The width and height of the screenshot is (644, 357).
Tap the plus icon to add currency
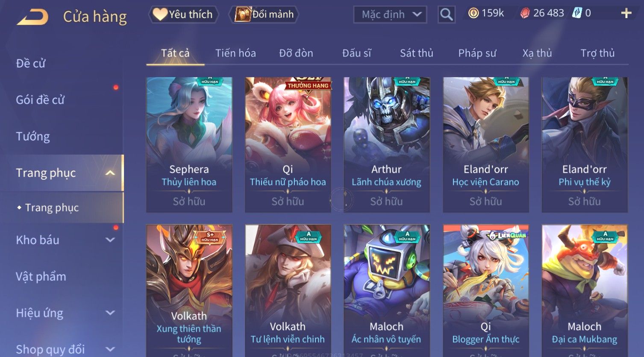(x=626, y=14)
